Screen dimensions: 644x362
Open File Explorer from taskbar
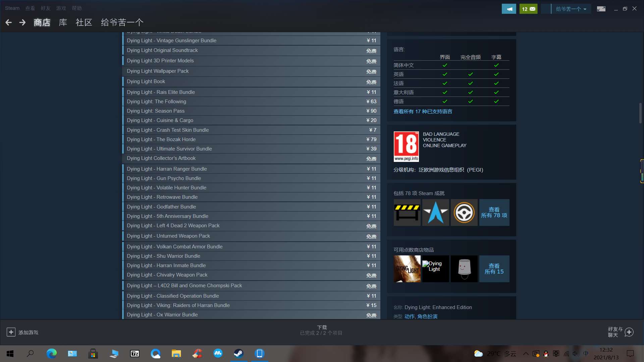point(176,354)
